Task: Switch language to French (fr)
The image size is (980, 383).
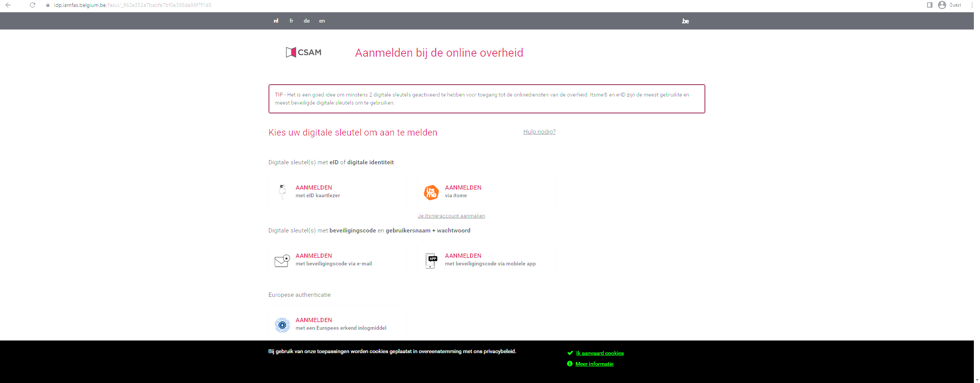Action: [x=291, y=21]
